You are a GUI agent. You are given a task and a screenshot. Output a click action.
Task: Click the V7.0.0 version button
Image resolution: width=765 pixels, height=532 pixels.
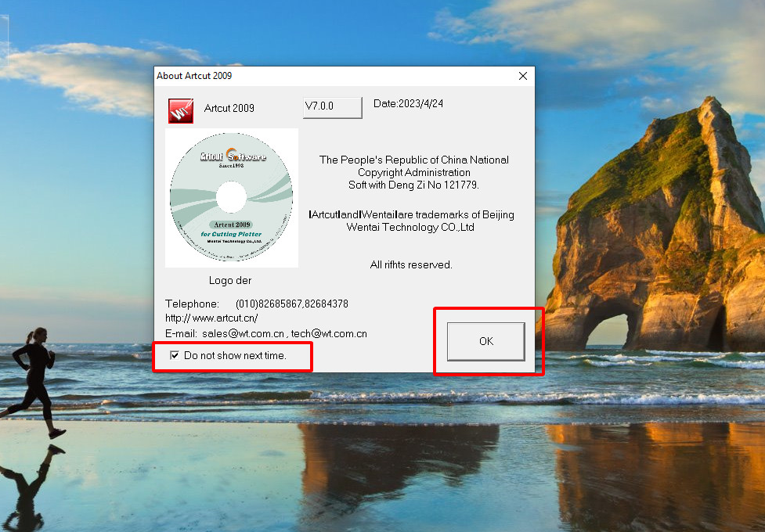(x=333, y=107)
